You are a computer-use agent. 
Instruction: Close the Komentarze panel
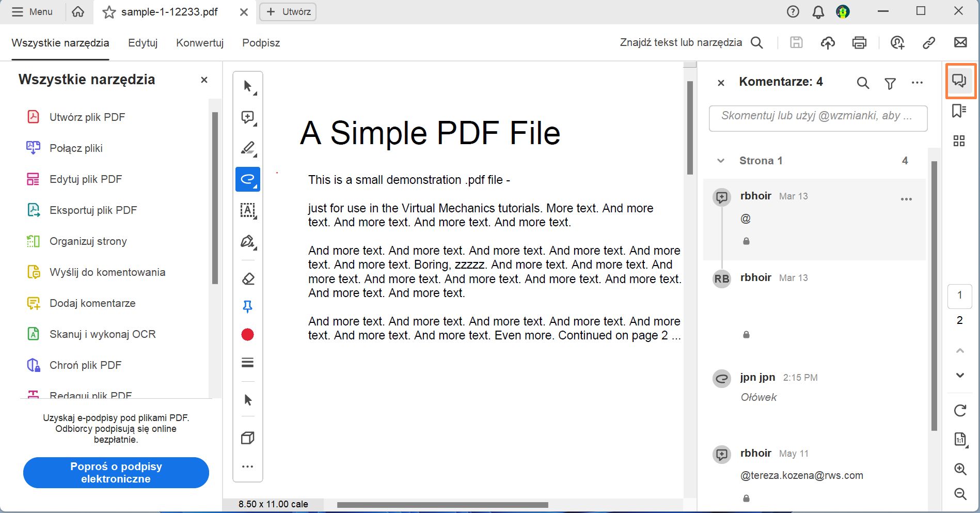click(x=721, y=83)
